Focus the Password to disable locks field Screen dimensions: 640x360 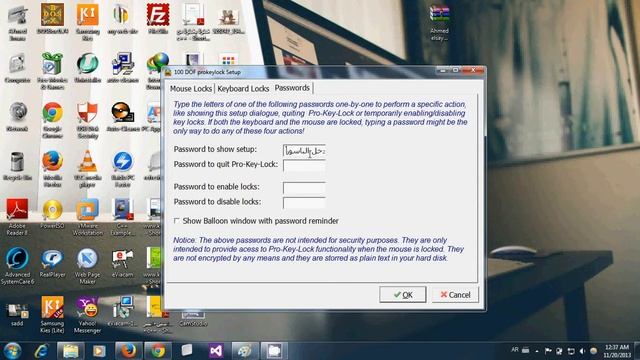point(304,202)
